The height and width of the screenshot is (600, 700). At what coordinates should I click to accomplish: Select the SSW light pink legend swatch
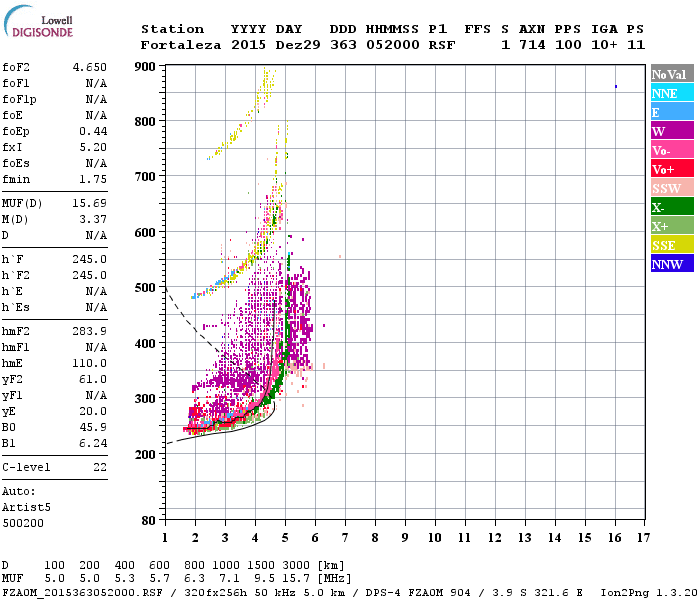(x=672, y=188)
